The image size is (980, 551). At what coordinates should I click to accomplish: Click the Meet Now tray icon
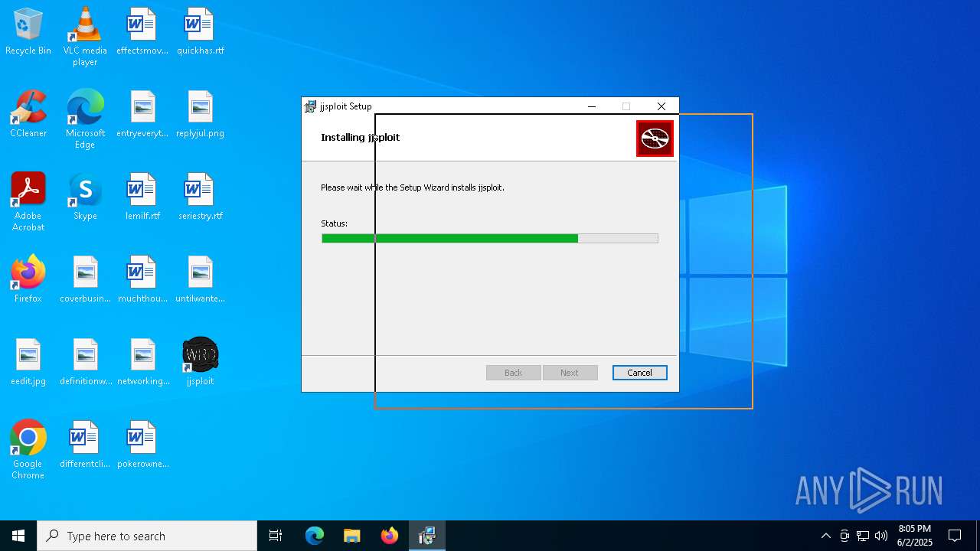coord(844,536)
